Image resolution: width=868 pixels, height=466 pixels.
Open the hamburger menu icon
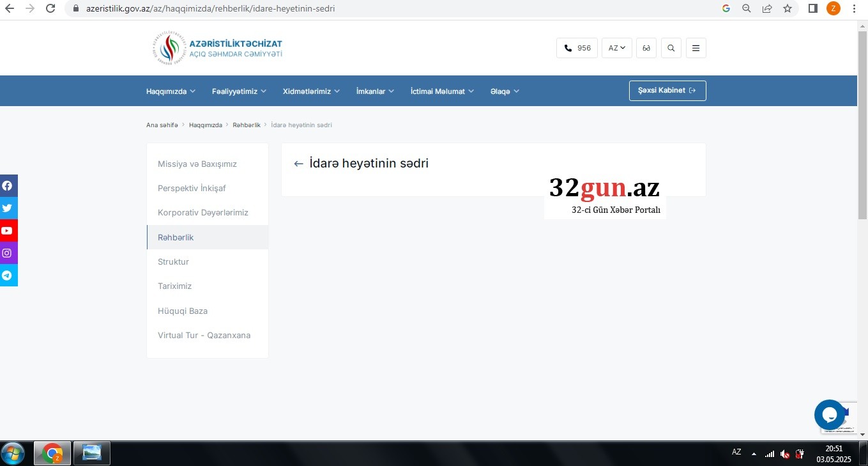point(696,48)
